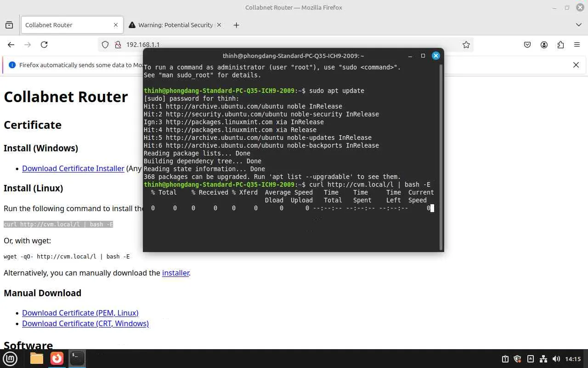Open the removable drives eject tray icon
Screen dimensions: 588x368
pyautogui.click(x=531, y=359)
